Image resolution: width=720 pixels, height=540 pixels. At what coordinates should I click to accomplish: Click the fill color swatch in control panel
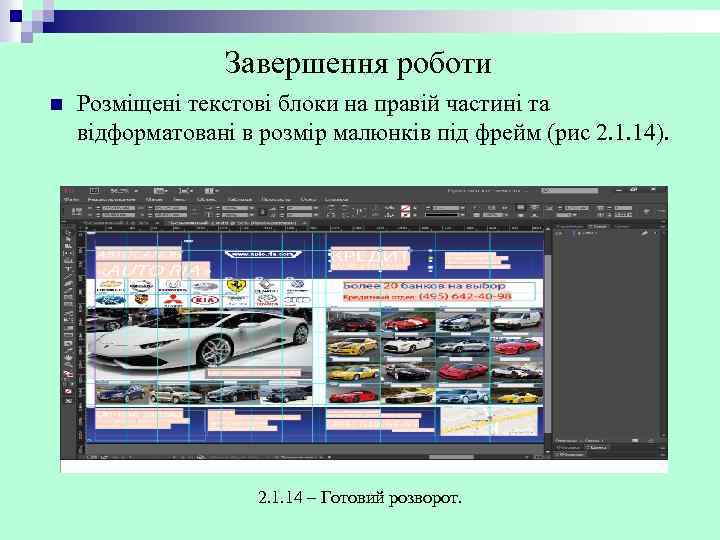tap(405, 208)
